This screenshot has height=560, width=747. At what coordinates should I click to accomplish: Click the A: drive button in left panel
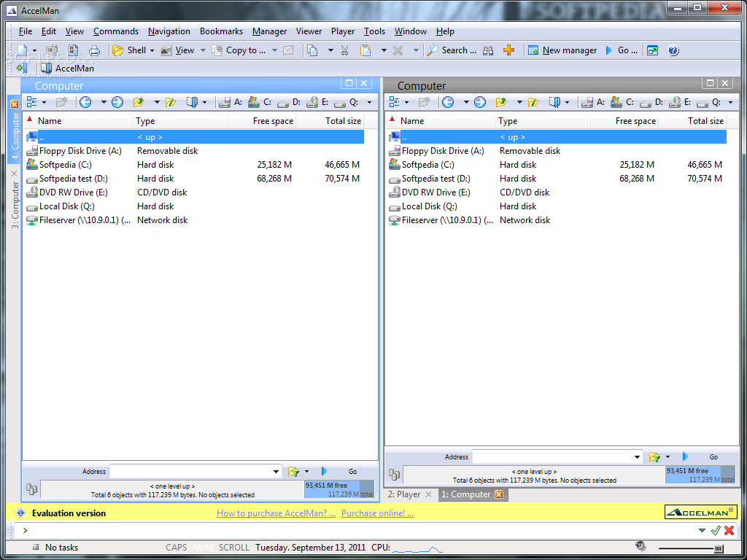point(231,102)
